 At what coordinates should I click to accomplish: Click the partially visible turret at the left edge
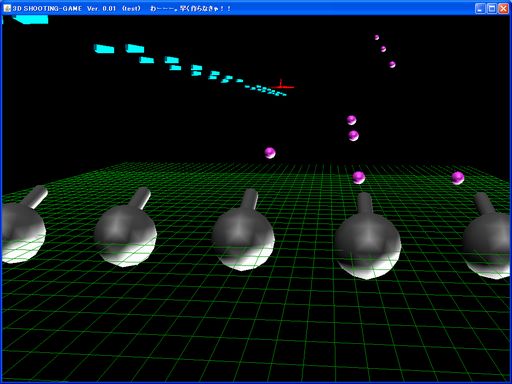pos(23,224)
